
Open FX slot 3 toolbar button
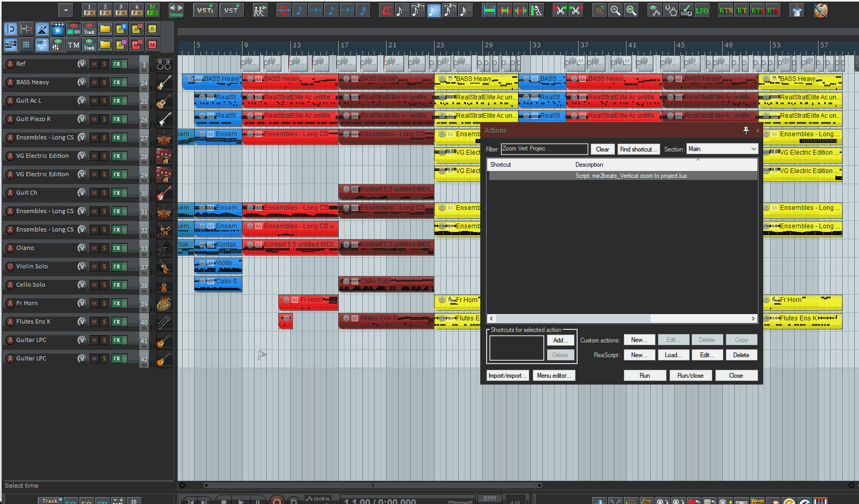pyautogui.click(x=121, y=10)
